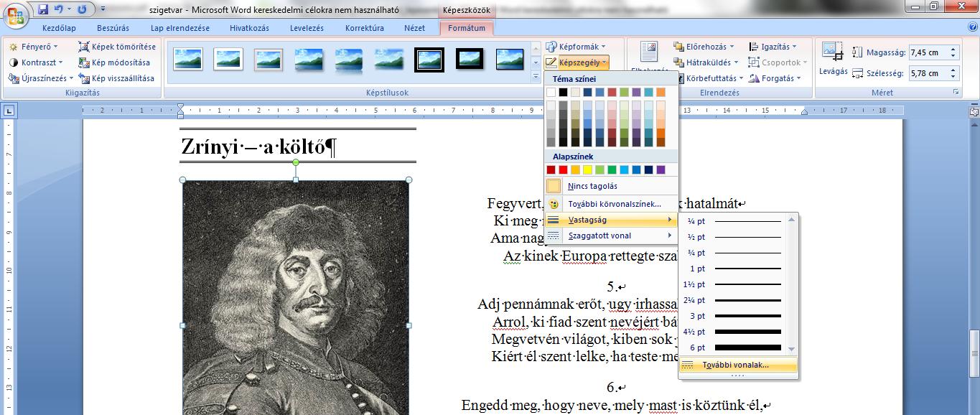980x415 pixels.
Task: Set line weight to ¾ pt
Action: click(734, 253)
